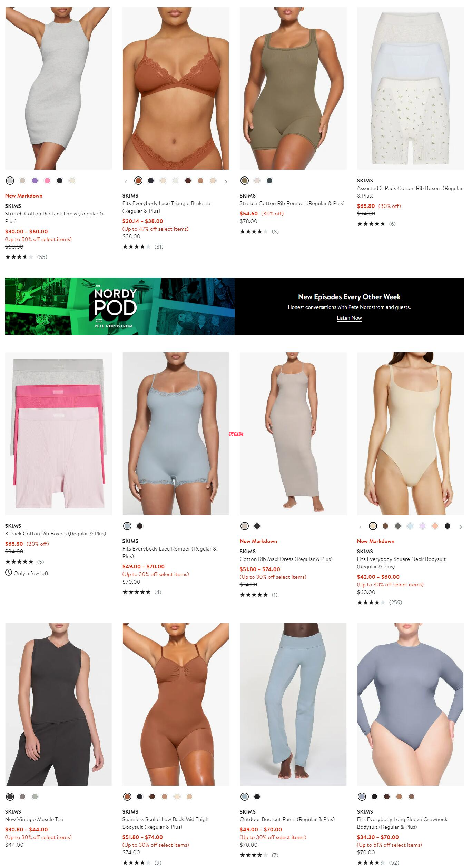Pick lavender swatch for Square Neck Bodysuit

tap(423, 526)
